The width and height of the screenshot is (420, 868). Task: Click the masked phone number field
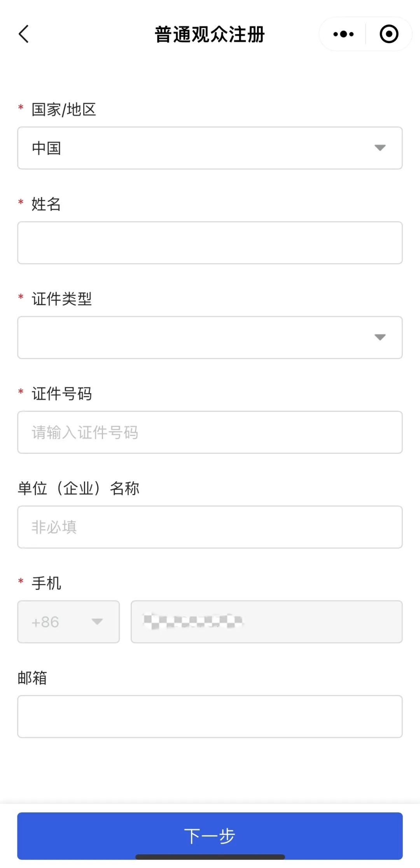267,621
